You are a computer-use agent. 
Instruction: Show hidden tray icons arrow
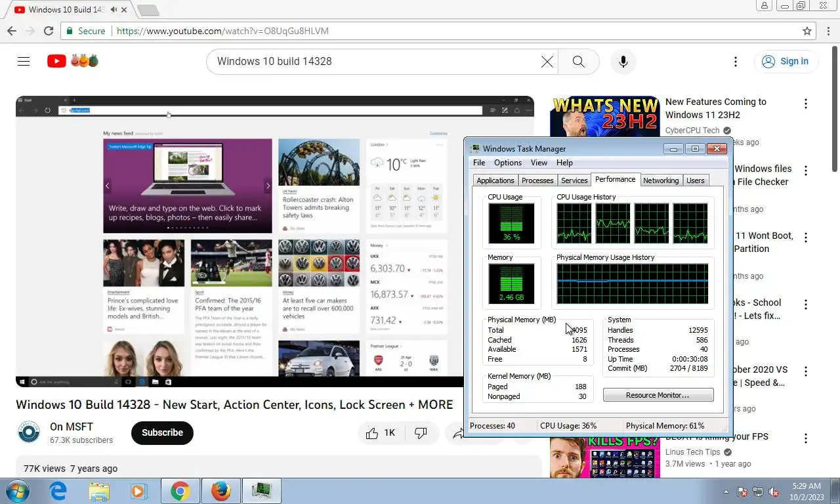[726, 492]
